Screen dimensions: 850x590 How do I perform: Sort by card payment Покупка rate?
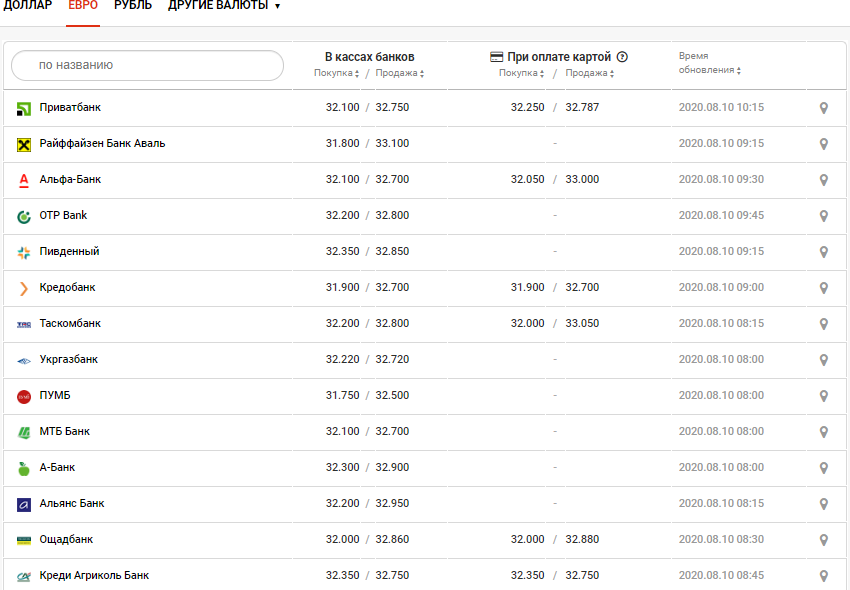(521, 73)
